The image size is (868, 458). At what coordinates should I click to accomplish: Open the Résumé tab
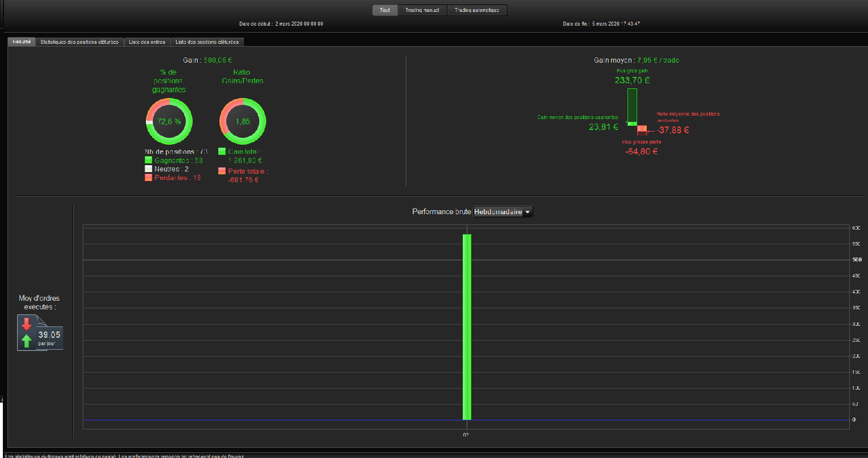tap(22, 42)
